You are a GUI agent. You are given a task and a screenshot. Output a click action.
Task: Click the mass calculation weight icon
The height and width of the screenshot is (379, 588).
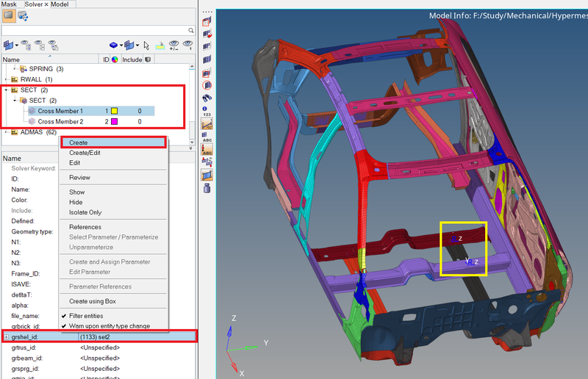tap(207, 188)
